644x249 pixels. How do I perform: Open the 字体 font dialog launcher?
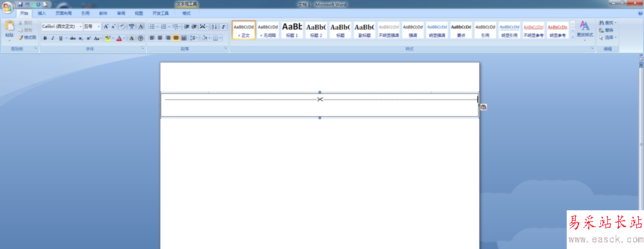point(143,48)
